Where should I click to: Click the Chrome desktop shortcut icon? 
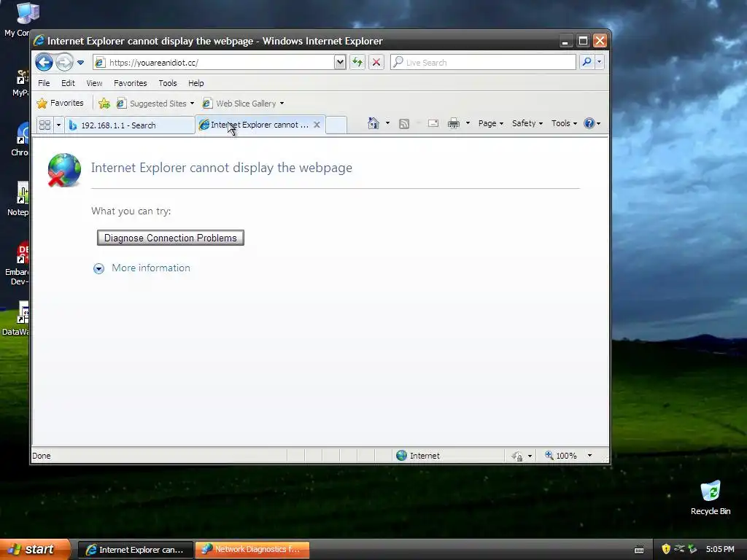21,138
